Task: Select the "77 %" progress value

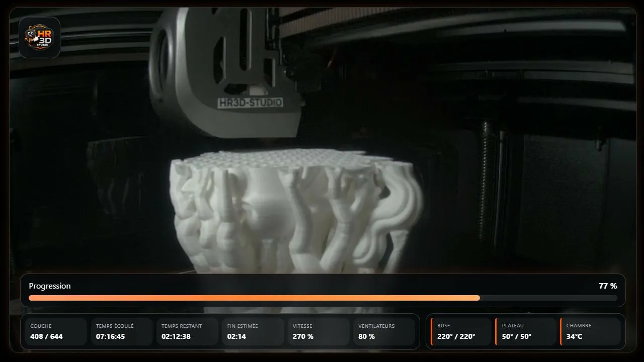Action: 608,286
